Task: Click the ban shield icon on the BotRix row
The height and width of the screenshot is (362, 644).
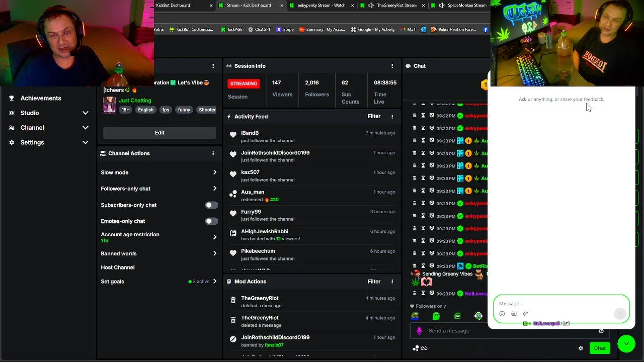Action: (432, 266)
